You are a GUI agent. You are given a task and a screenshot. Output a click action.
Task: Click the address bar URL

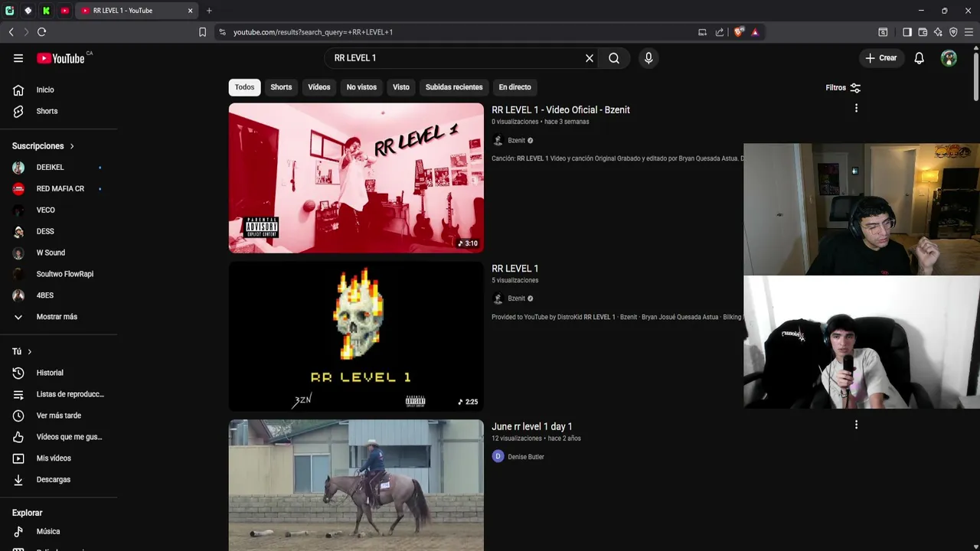[x=313, y=32]
